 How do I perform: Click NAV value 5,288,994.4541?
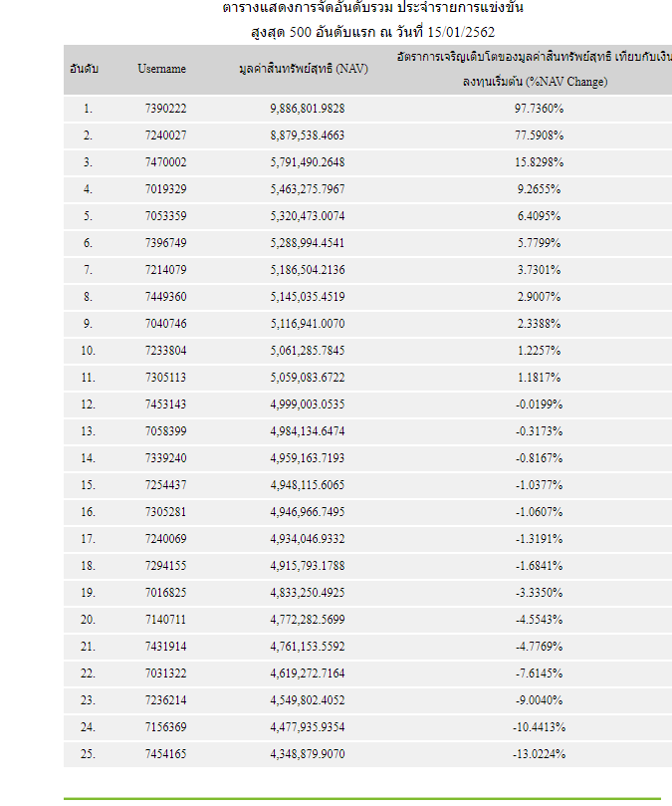coord(307,242)
